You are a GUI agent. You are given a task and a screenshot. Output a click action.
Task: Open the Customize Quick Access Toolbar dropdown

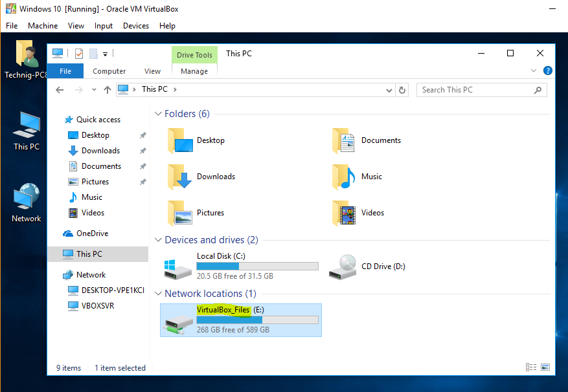pos(105,54)
